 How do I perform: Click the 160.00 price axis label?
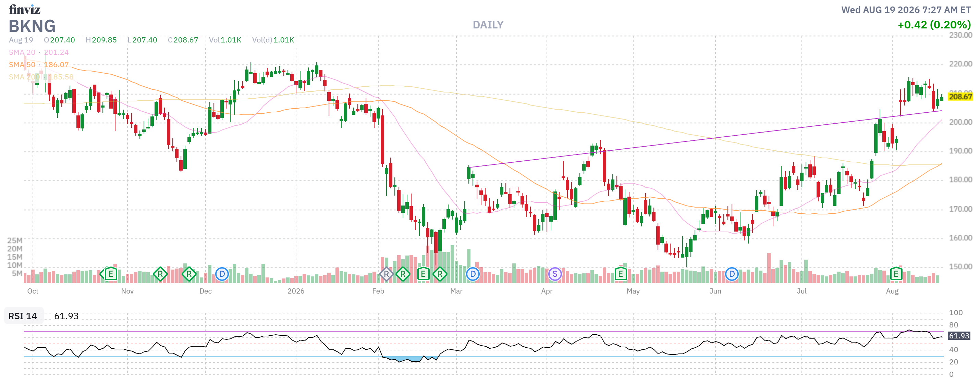click(960, 238)
